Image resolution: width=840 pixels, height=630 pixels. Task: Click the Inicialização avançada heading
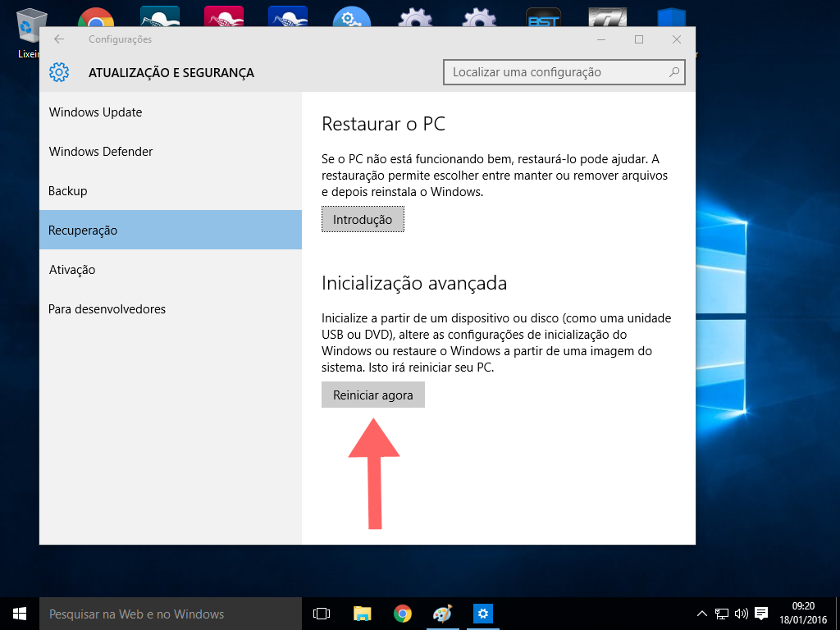coord(414,283)
